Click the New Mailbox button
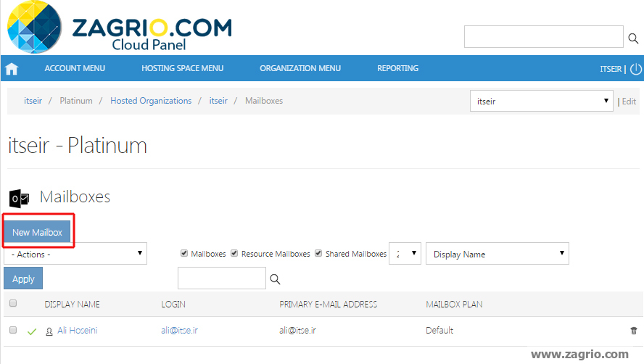The width and height of the screenshot is (644, 364). coord(38,232)
